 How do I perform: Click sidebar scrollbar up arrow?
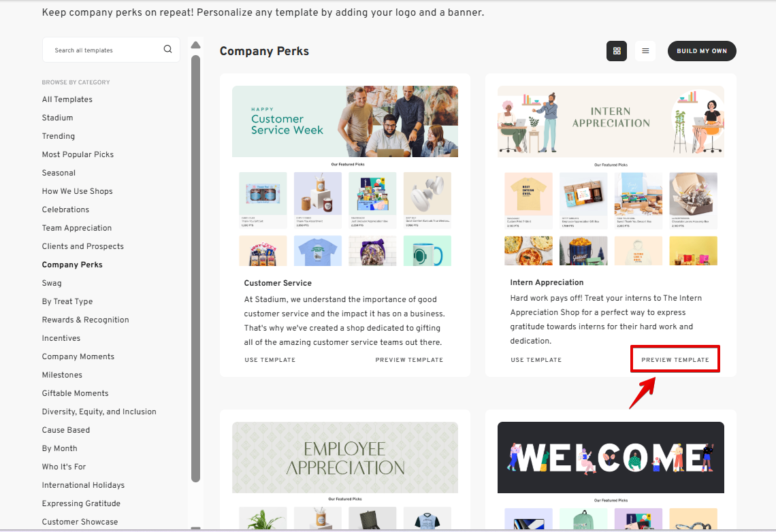196,45
